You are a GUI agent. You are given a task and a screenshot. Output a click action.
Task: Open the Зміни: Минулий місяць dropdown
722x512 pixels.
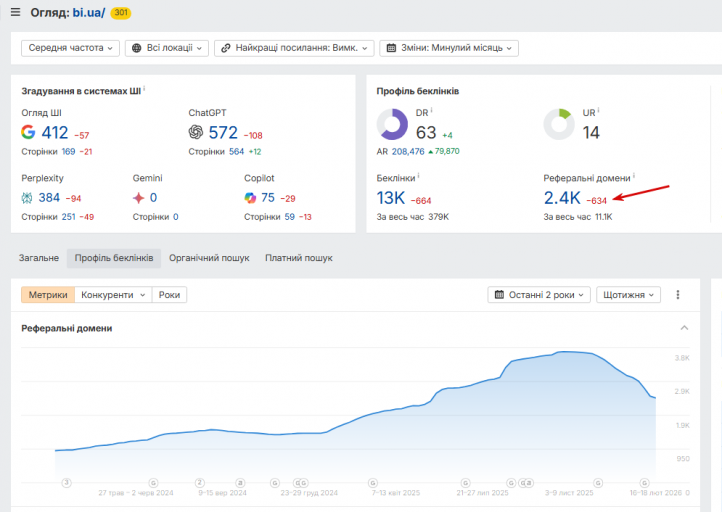[x=449, y=48]
